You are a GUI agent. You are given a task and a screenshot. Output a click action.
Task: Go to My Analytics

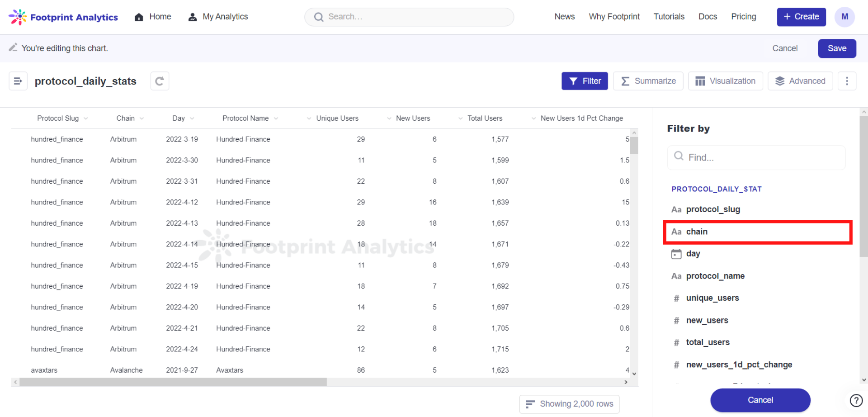[218, 17]
